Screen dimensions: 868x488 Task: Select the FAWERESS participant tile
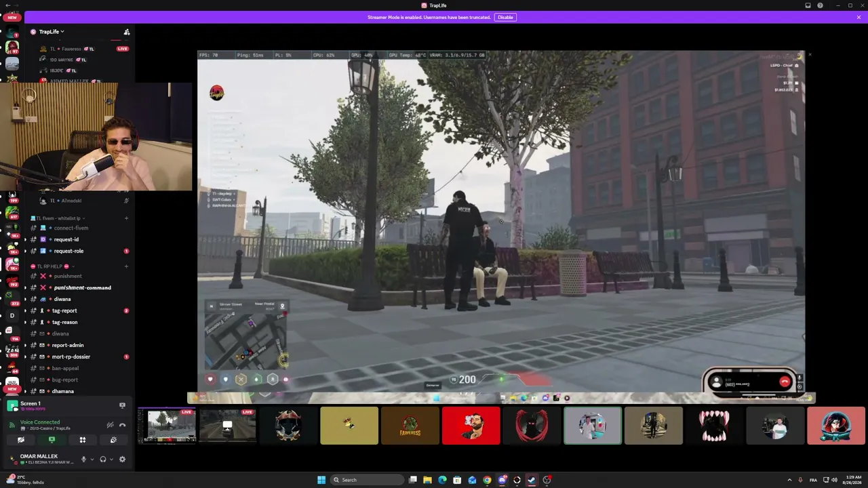pos(410,426)
